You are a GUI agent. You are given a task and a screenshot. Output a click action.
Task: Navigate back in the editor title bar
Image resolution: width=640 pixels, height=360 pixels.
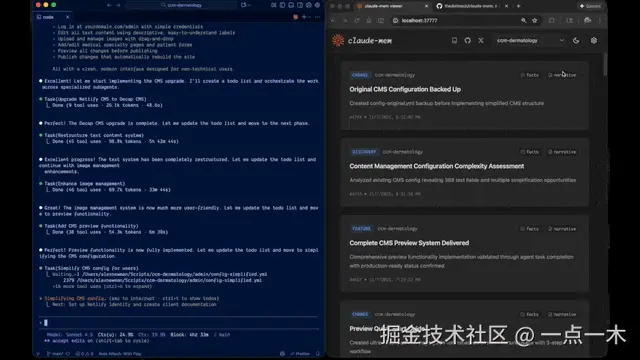click(x=109, y=5)
